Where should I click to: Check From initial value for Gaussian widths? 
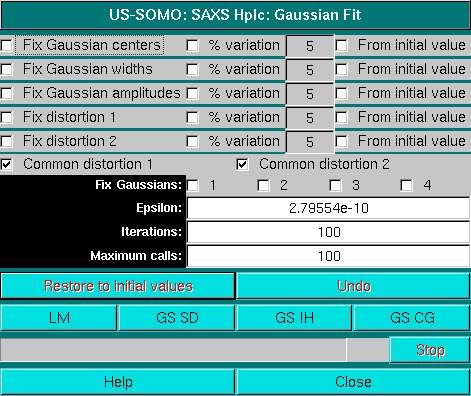tap(342, 69)
